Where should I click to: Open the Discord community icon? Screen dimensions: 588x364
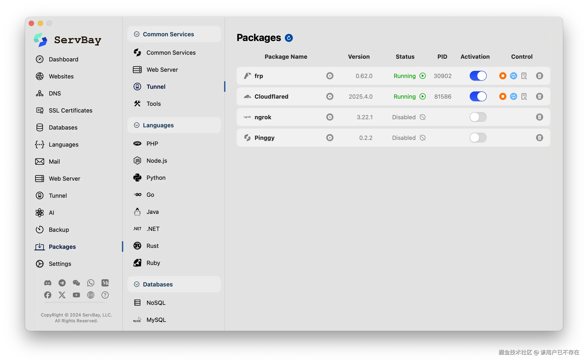(x=48, y=283)
